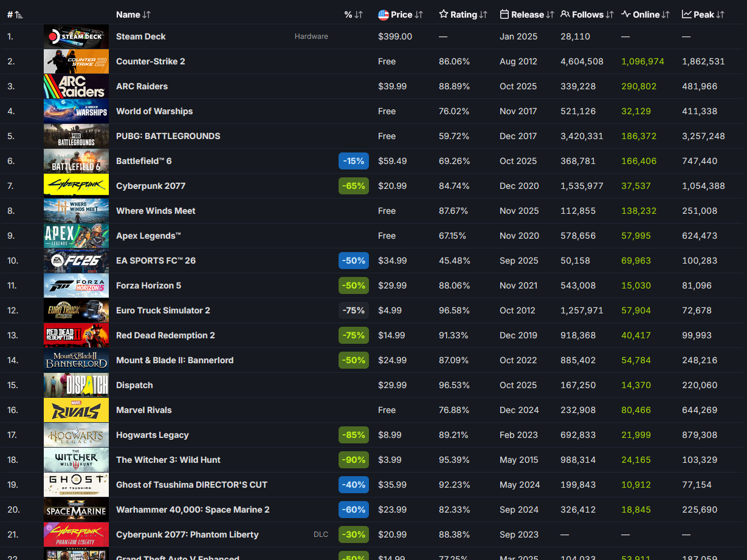Viewport: 747px width, 560px height.
Task: Open the Steam Deck name link
Action: [141, 36]
